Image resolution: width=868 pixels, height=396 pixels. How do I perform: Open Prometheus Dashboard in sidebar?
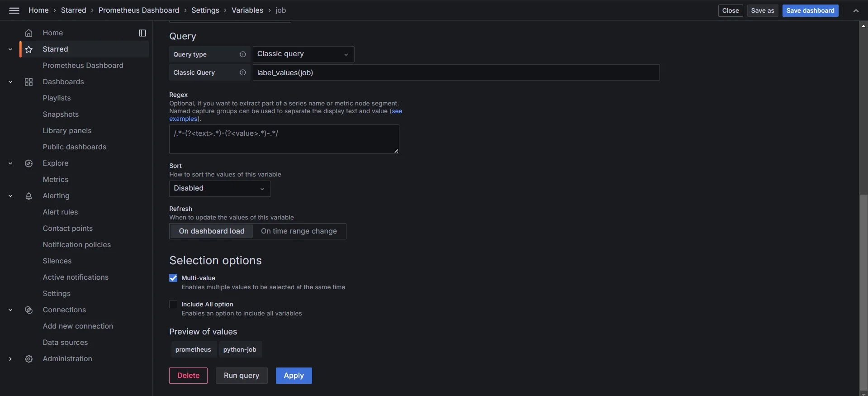point(83,66)
